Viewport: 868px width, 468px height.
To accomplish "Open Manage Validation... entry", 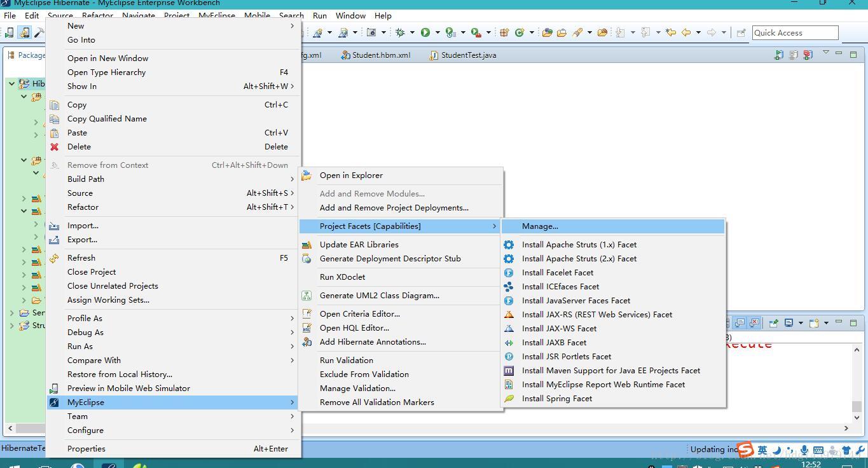I will tap(400, 389).
